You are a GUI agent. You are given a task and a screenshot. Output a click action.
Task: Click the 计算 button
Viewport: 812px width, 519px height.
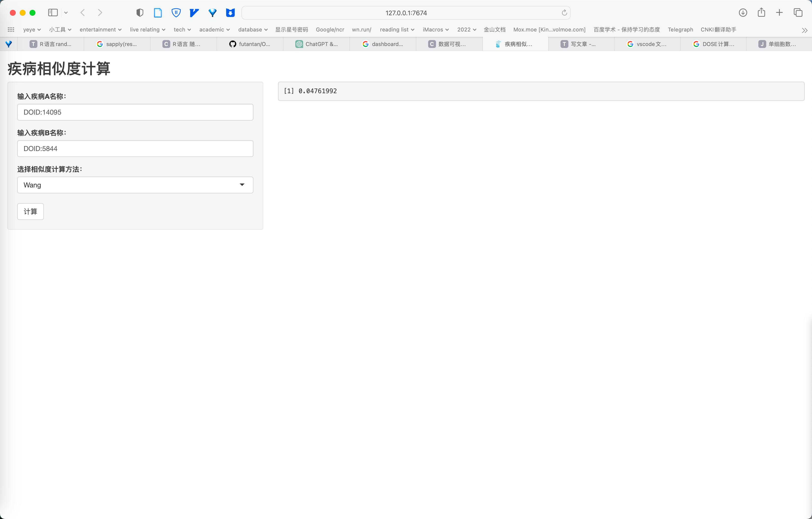[x=30, y=212]
